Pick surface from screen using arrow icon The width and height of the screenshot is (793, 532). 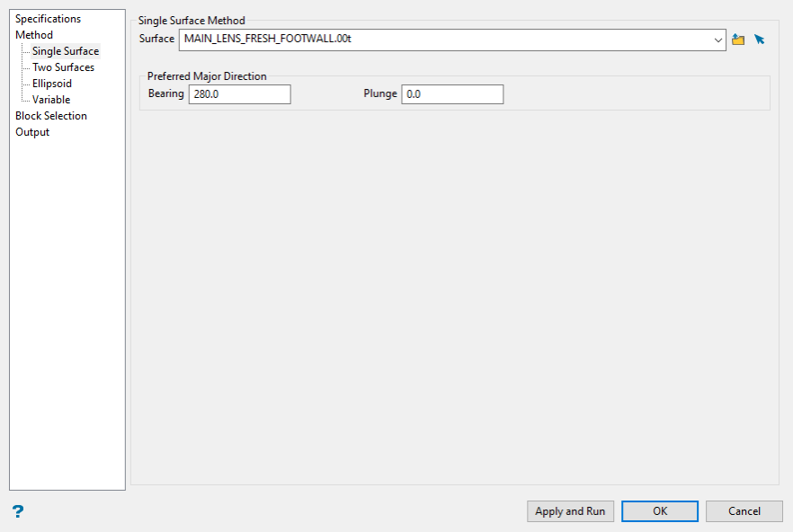[759, 40]
